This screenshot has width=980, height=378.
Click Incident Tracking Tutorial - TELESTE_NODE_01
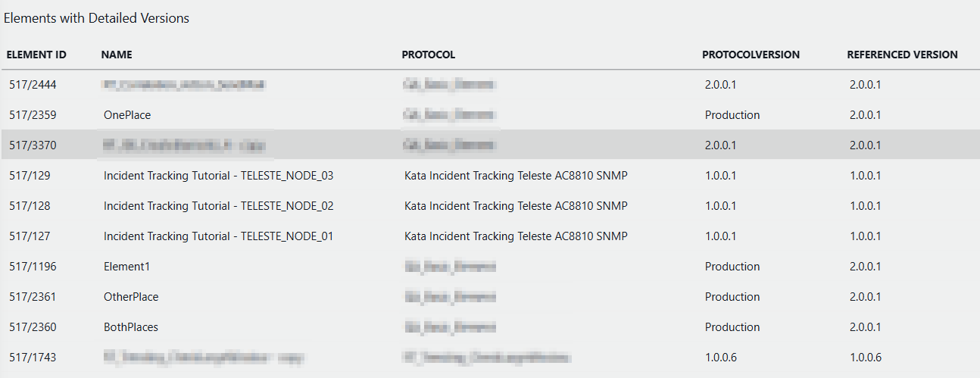click(x=218, y=236)
